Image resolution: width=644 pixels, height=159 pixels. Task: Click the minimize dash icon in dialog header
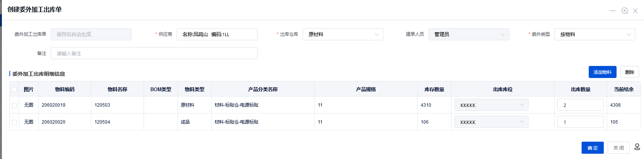pos(613,11)
